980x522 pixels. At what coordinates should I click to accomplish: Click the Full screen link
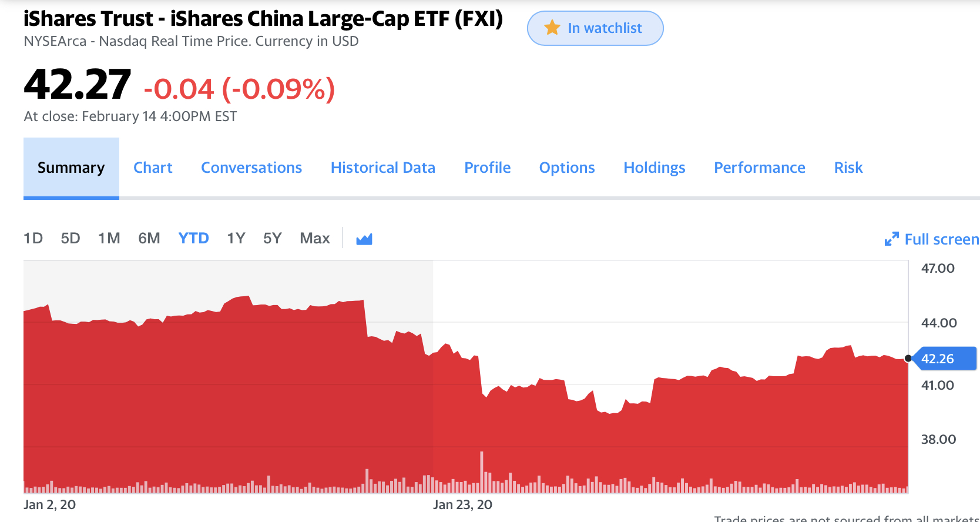click(x=941, y=239)
